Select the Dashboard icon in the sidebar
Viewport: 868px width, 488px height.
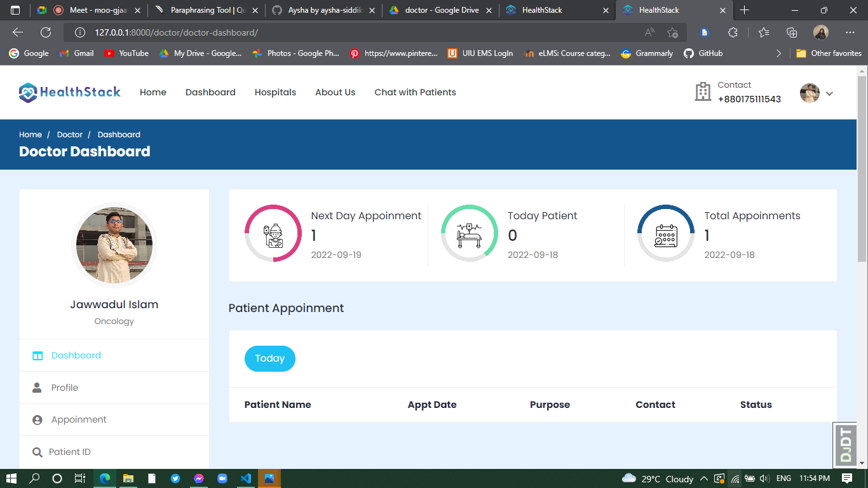click(x=37, y=355)
